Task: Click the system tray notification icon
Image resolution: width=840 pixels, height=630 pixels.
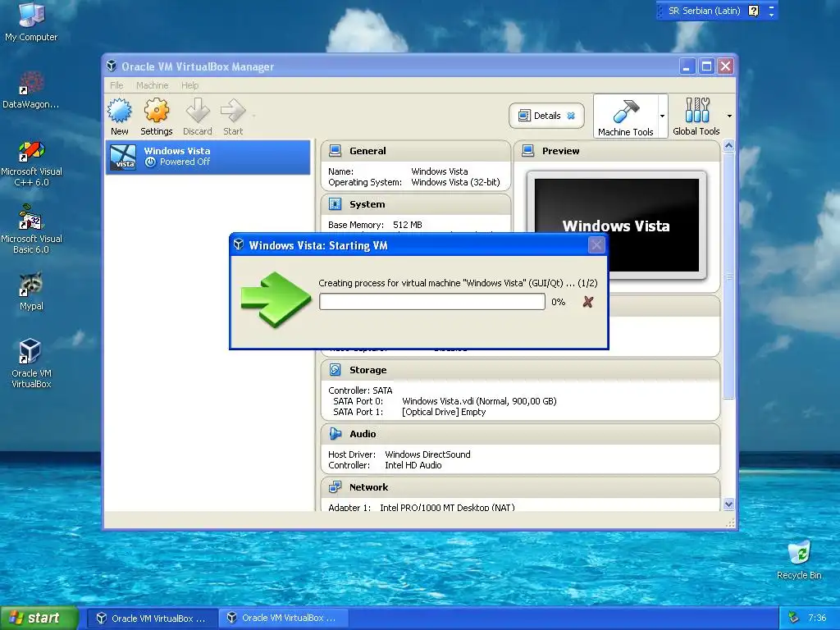Action: tap(793, 618)
